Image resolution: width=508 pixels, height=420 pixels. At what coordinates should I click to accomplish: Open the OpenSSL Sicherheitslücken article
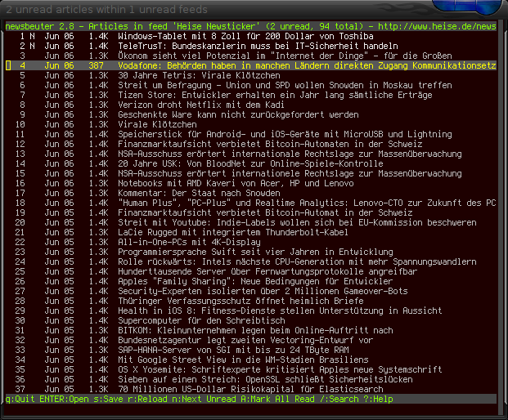[x=251, y=380]
